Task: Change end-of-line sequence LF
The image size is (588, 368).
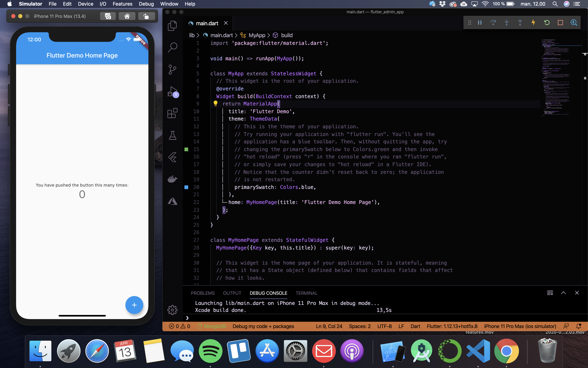Action: point(401,326)
